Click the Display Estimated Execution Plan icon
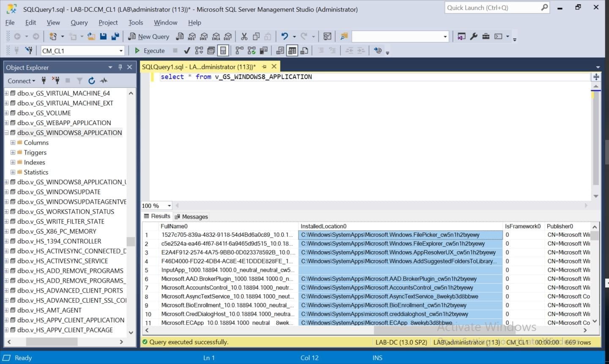Screen dimensions: 609x364 [x=199, y=51]
